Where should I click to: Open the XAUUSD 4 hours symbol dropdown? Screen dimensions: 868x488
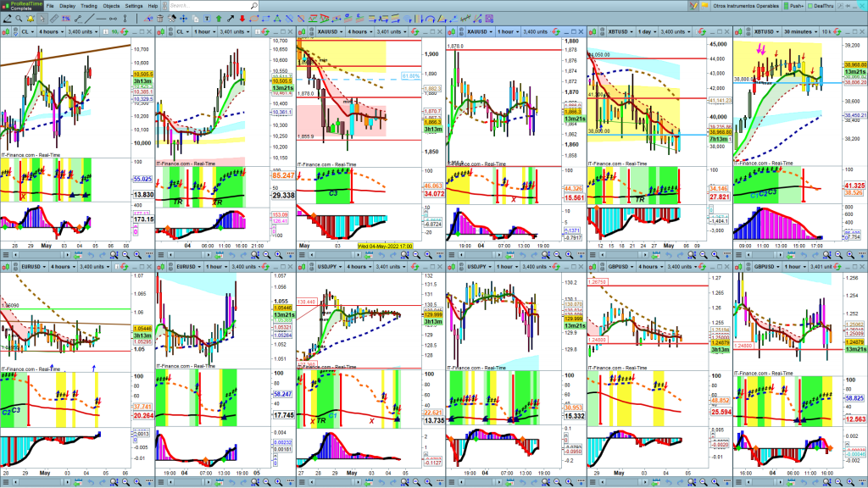coord(339,31)
